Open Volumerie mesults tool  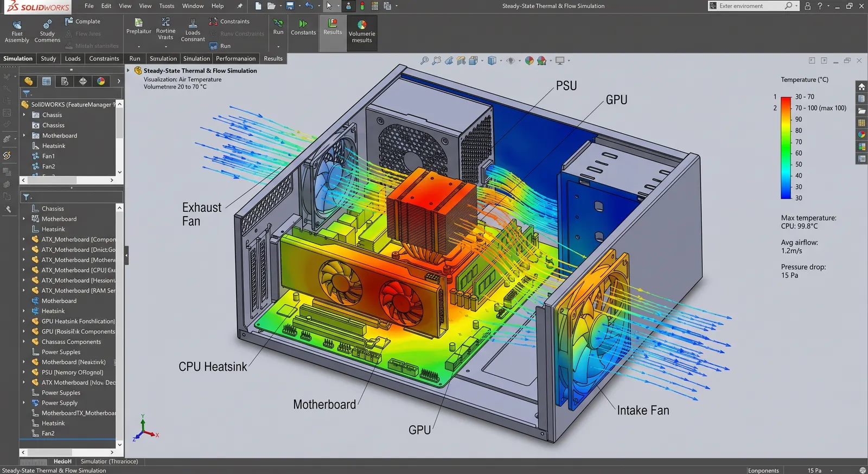[362, 31]
